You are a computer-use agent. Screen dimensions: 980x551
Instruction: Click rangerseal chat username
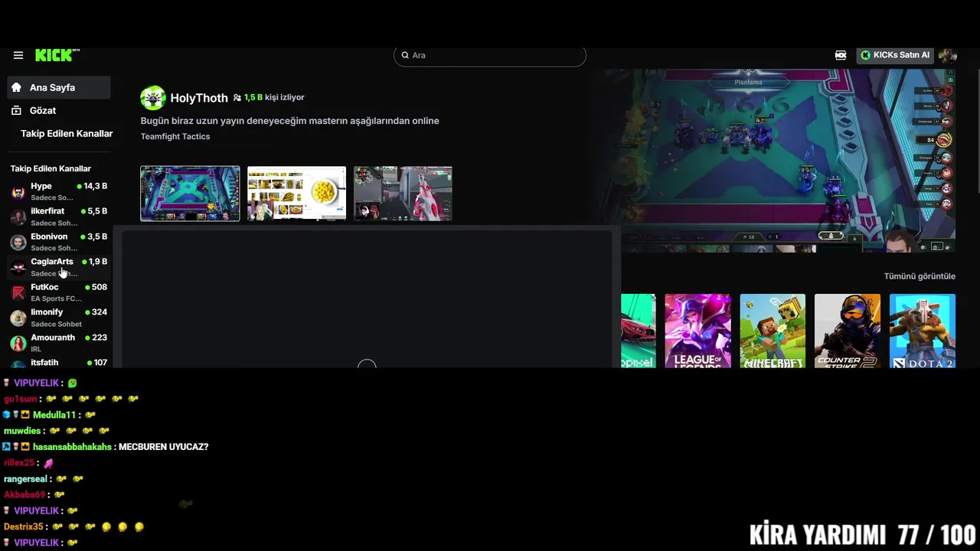[x=25, y=479]
